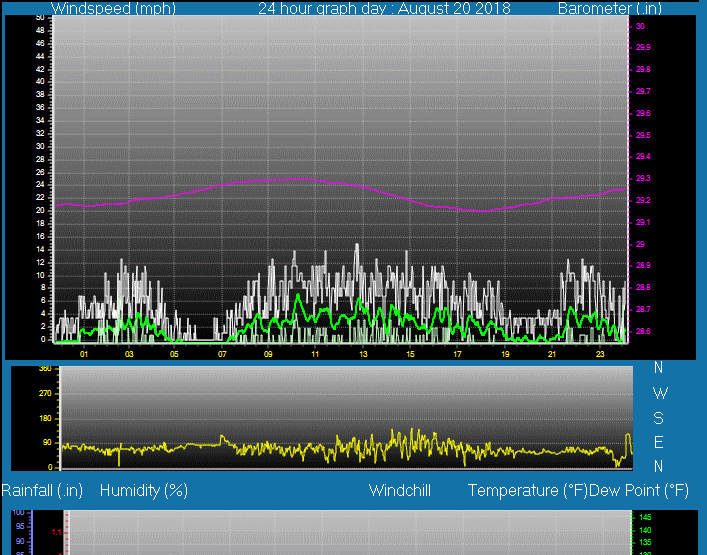Click the 34 mph windspeed axis tick
The width and height of the screenshot is (707, 555).
pyautogui.click(x=40, y=120)
